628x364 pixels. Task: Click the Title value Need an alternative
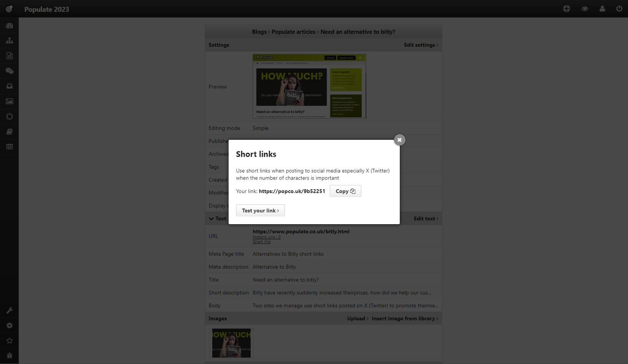tap(286, 280)
